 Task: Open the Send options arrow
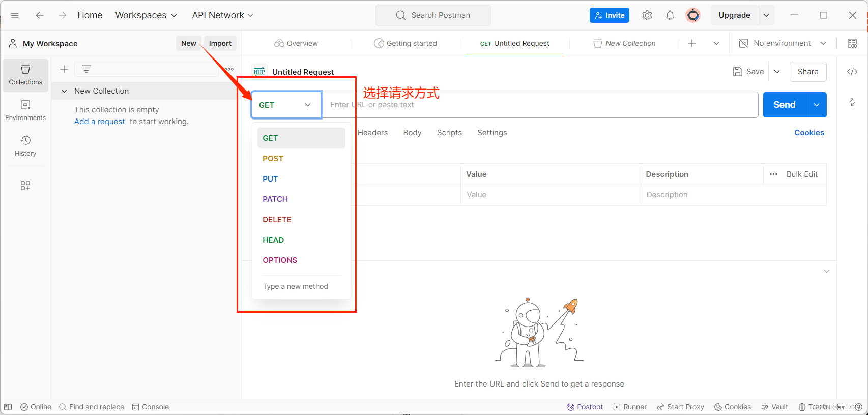[x=817, y=105]
